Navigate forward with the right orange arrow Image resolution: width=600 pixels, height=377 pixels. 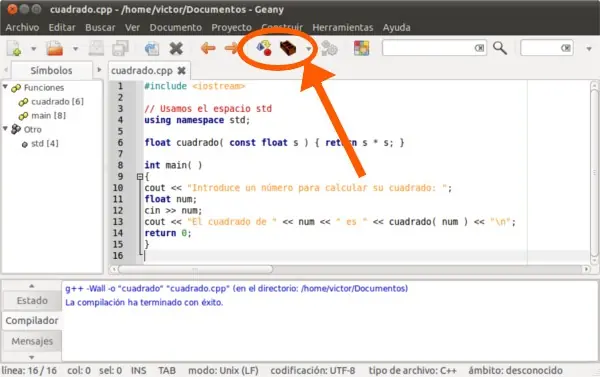[x=231, y=48]
